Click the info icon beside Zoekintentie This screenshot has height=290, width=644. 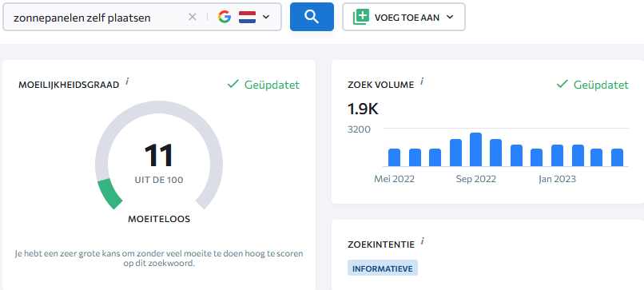coord(423,241)
